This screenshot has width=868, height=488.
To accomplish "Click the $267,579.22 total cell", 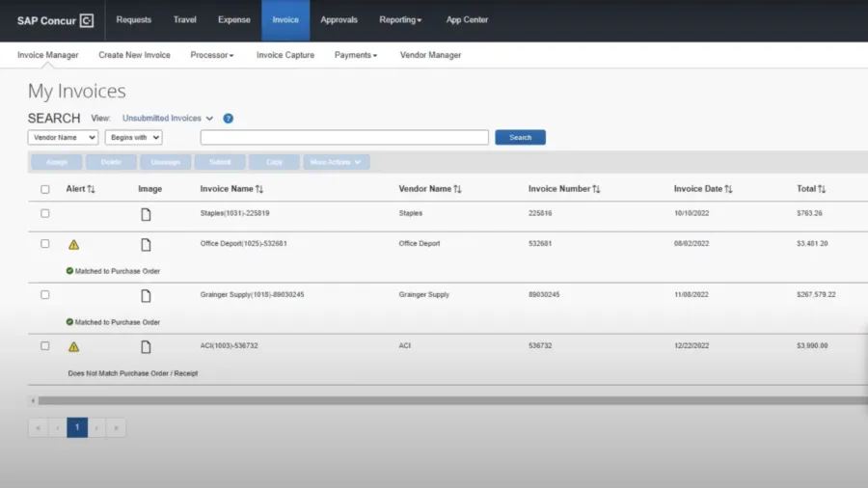I will pos(816,295).
